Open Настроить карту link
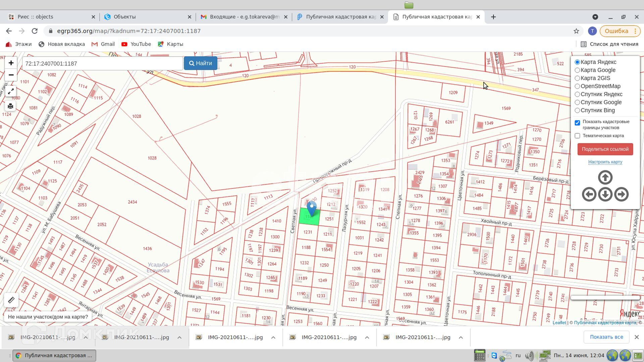The height and width of the screenshot is (362, 644). (605, 162)
